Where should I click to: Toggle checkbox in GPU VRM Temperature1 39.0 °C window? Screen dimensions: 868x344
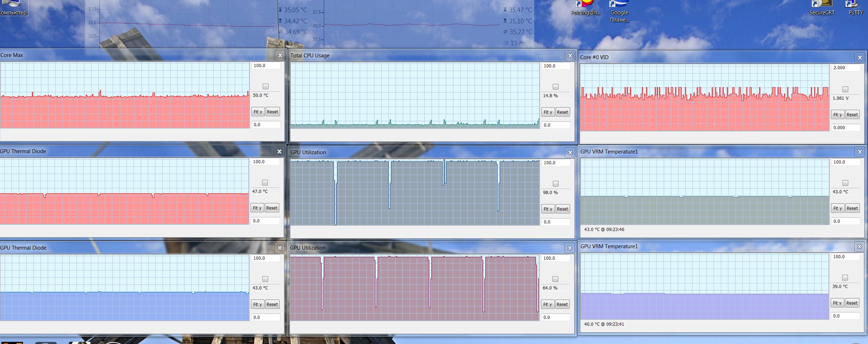845,278
